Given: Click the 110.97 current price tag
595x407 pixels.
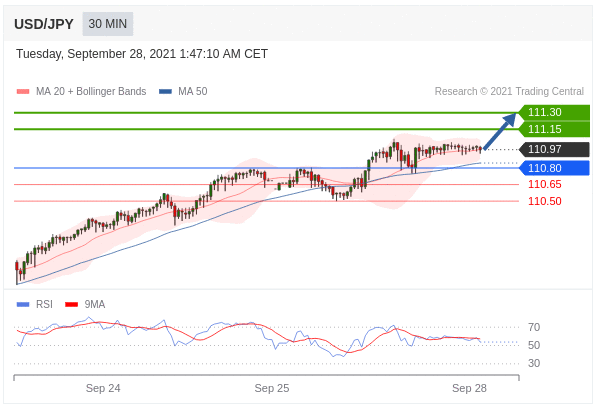Looking at the screenshot, I should point(554,149).
